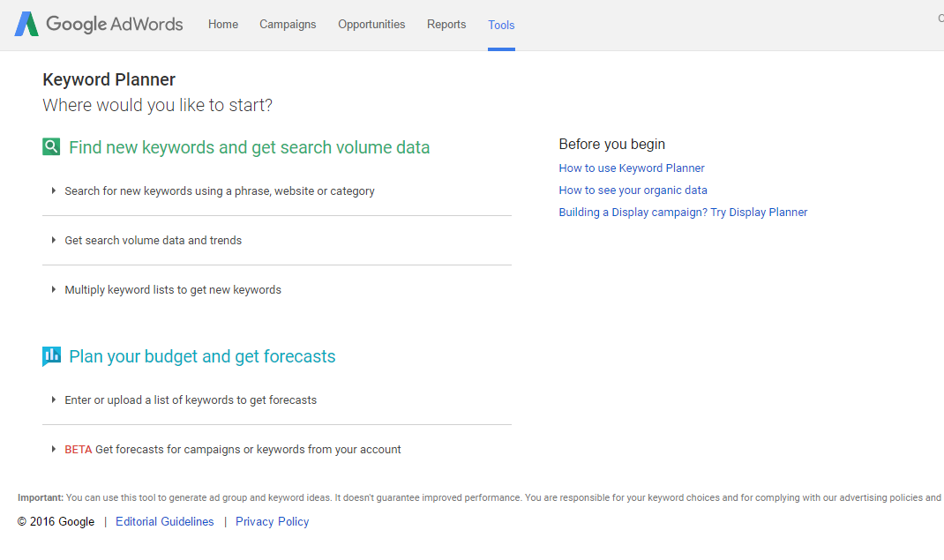Click the red BETA label

point(79,450)
